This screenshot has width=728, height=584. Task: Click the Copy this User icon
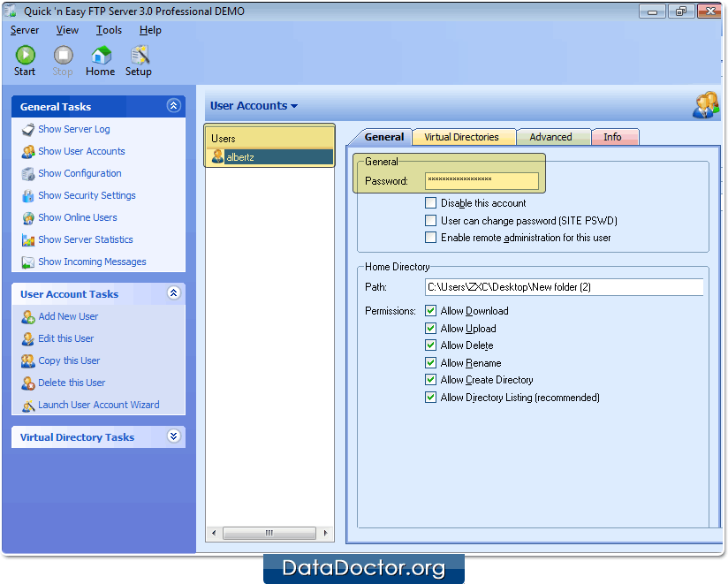28,361
